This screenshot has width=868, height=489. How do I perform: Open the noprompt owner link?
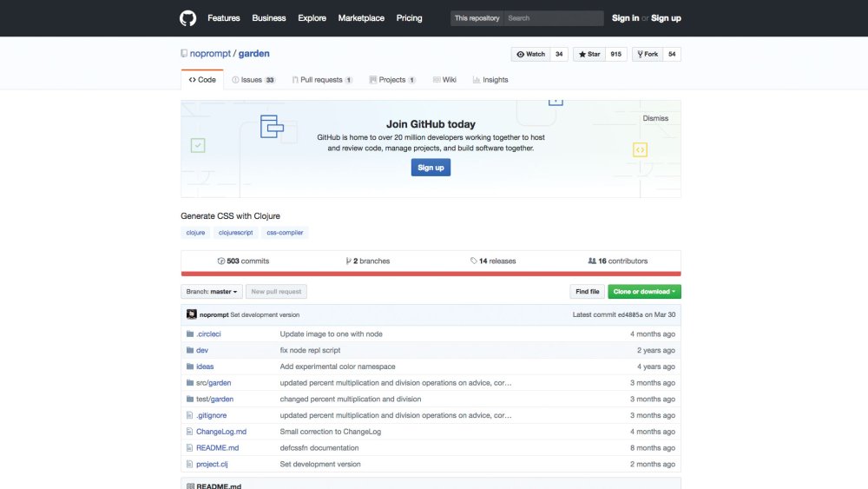(x=210, y=54)
